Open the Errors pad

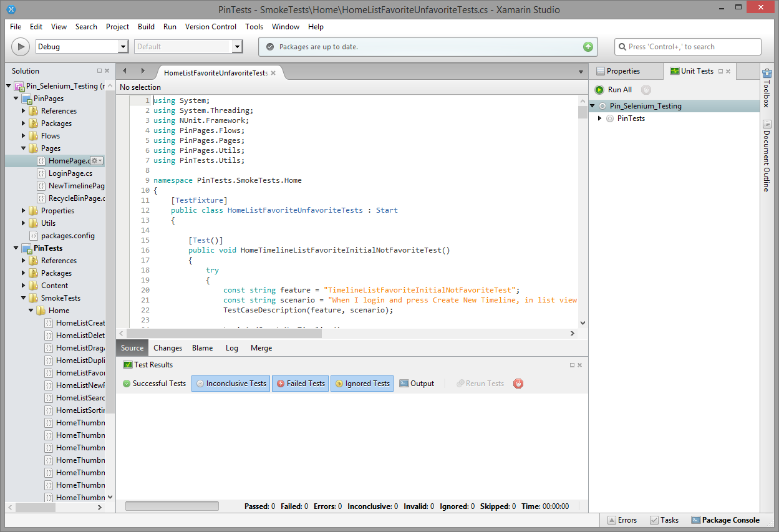621,520
